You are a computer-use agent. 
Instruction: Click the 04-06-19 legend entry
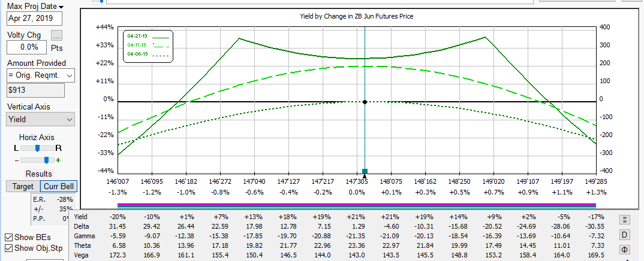pos(148,54)
